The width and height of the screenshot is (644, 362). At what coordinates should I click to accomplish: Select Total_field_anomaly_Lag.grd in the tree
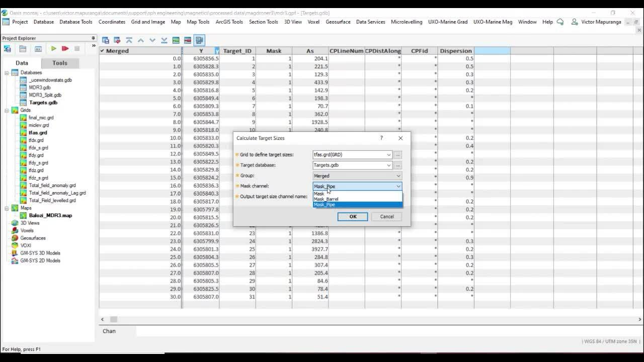point(57,193)
